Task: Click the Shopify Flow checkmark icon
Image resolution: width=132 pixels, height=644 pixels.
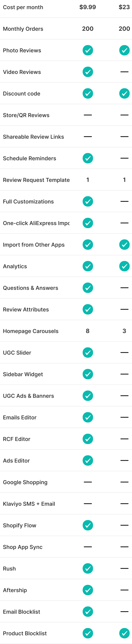Action: [88, 525]
